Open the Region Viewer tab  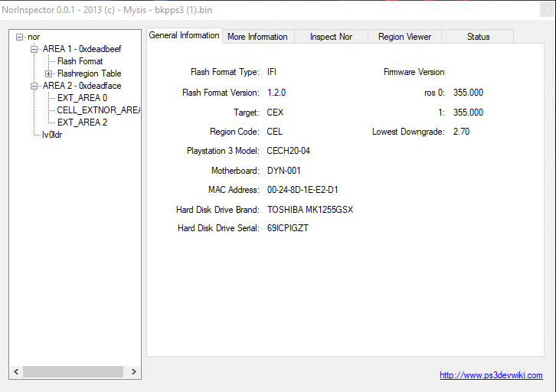(404, 37)
